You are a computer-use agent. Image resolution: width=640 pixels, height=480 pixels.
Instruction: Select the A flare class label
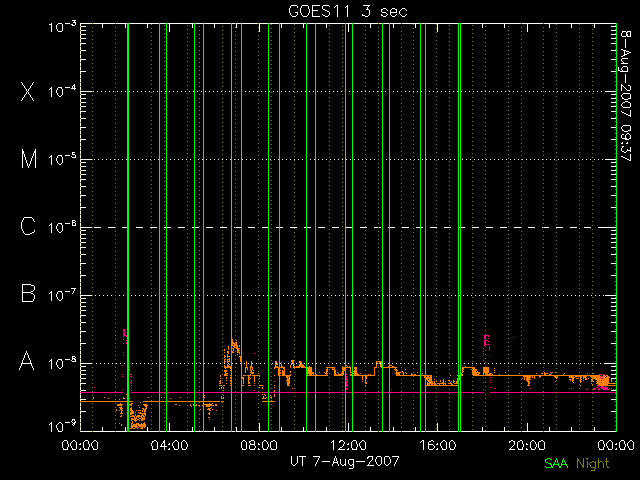pyautogui.click(x=27, y=360)
